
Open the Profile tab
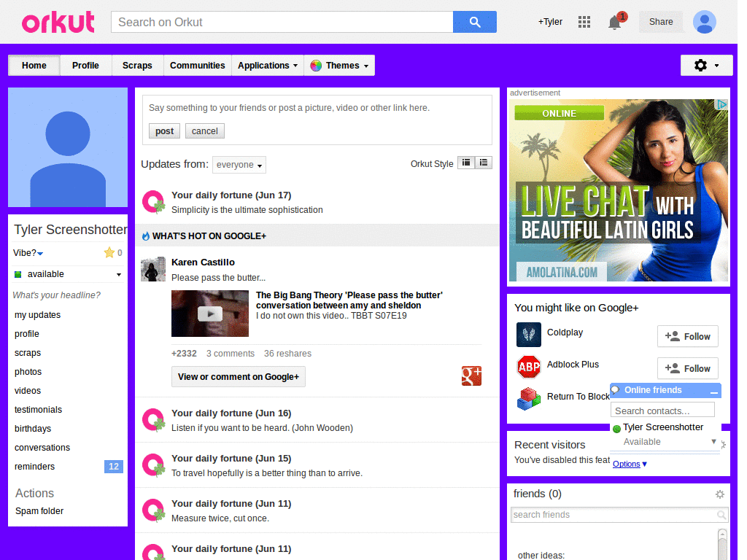pyautogui.click(x=86, y=65)
